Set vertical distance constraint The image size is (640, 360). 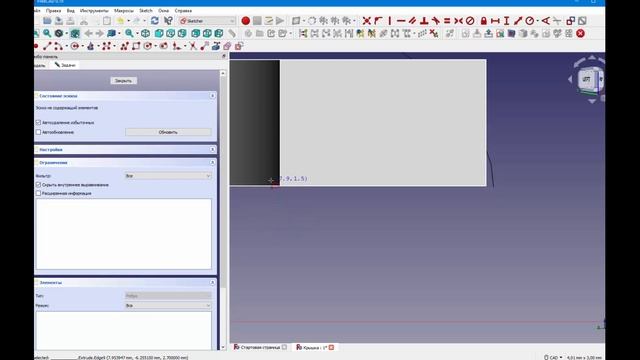(507, 20)
